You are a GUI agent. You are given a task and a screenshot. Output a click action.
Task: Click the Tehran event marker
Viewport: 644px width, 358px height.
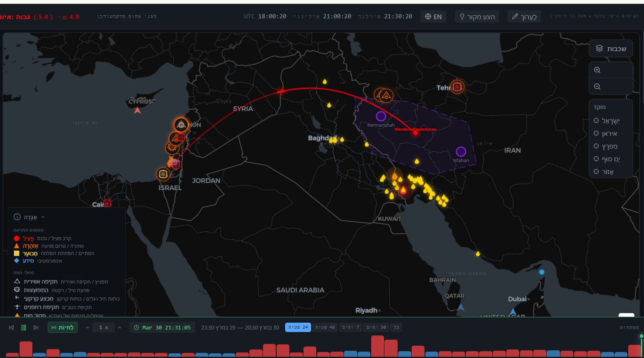(x=457, y=87)
